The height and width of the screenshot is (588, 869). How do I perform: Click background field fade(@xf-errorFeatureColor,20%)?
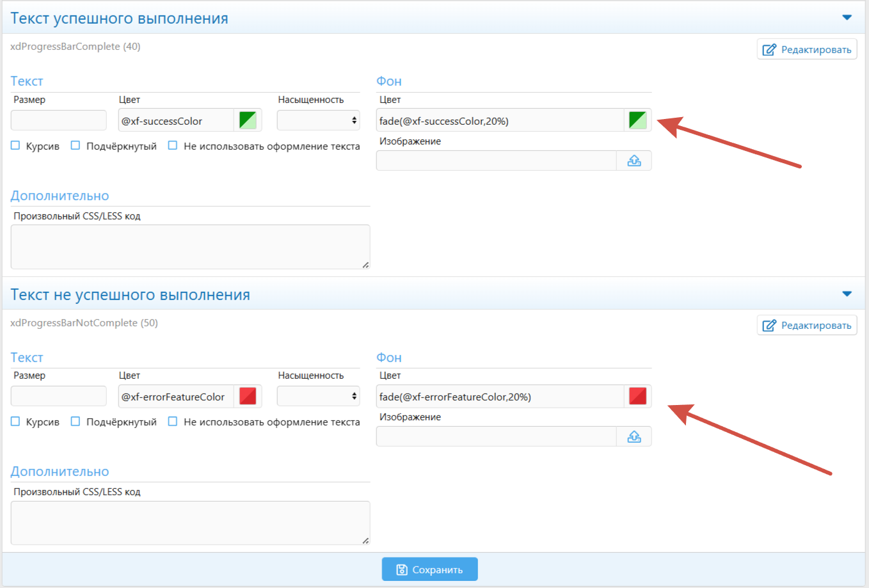(500, 396)
